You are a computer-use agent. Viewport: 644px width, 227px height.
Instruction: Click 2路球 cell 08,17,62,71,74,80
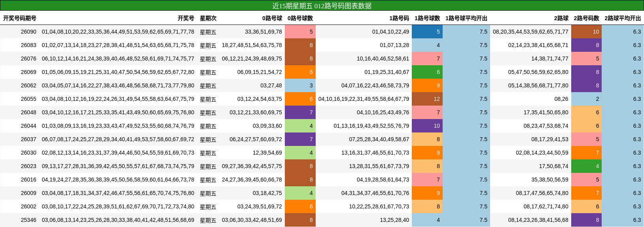tap(546, 206)
